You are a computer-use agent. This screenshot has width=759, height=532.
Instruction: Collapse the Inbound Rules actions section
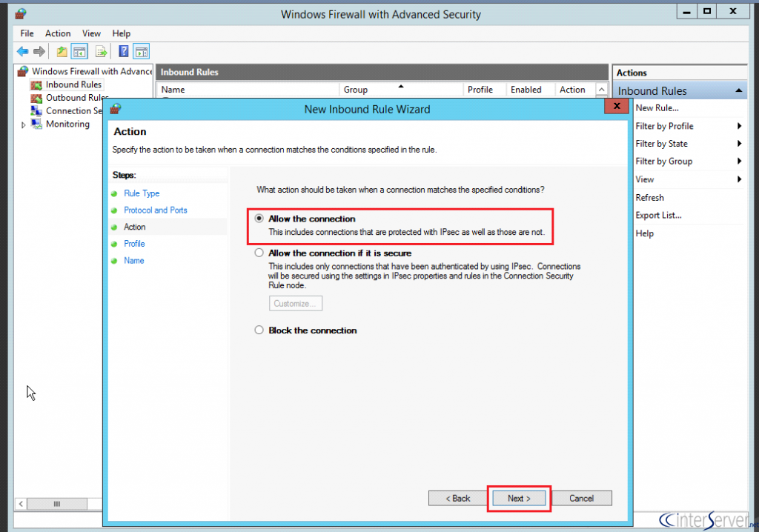(x=739, y=90)
